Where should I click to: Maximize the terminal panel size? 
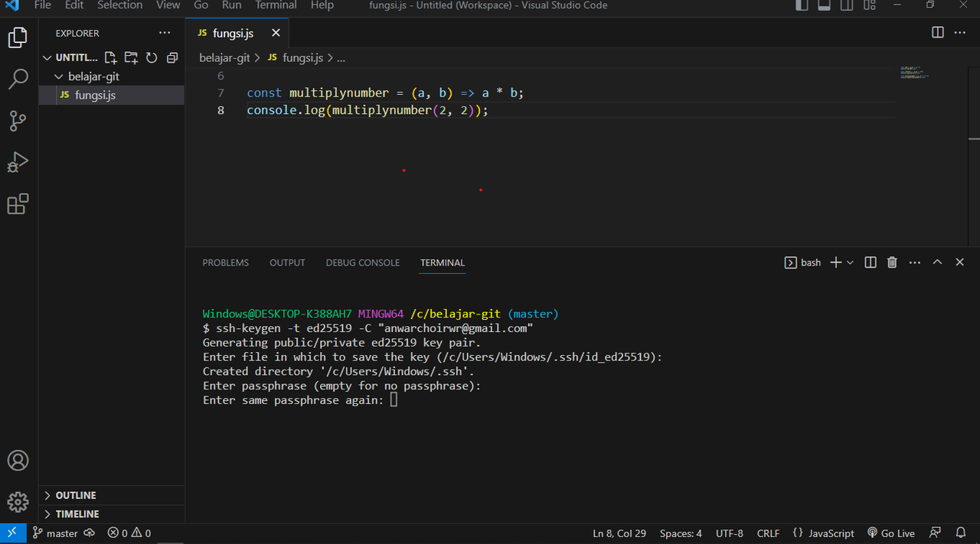937,262
